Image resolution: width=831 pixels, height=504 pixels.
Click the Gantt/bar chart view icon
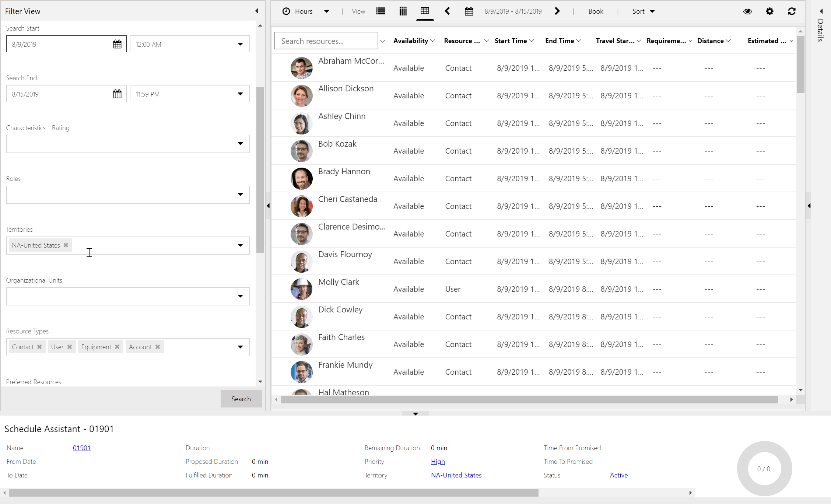403,11
